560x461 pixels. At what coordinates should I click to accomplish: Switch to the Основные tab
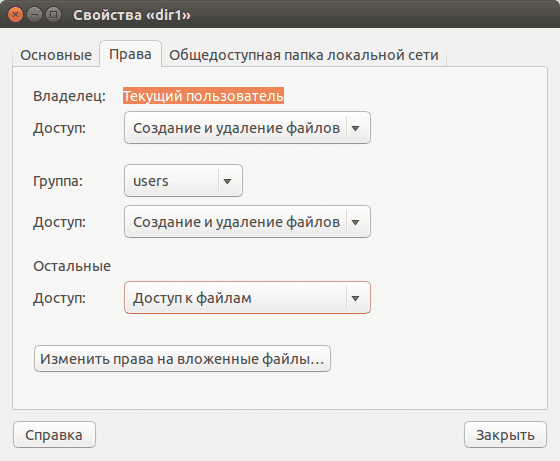(x=56, y=55)
